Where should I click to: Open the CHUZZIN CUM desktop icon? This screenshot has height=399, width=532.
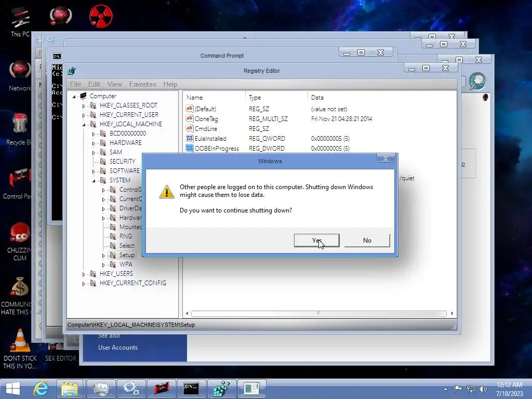coord(20,242)
